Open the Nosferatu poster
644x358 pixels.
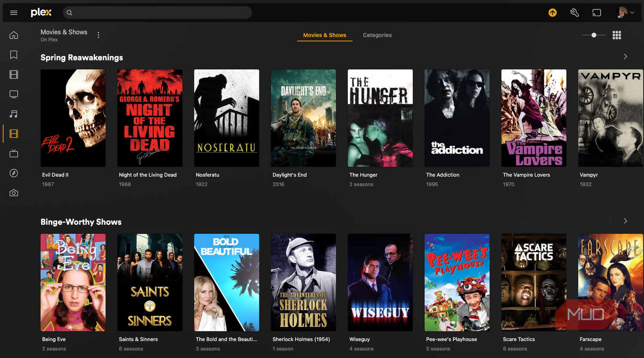click(x=227, y=118)
